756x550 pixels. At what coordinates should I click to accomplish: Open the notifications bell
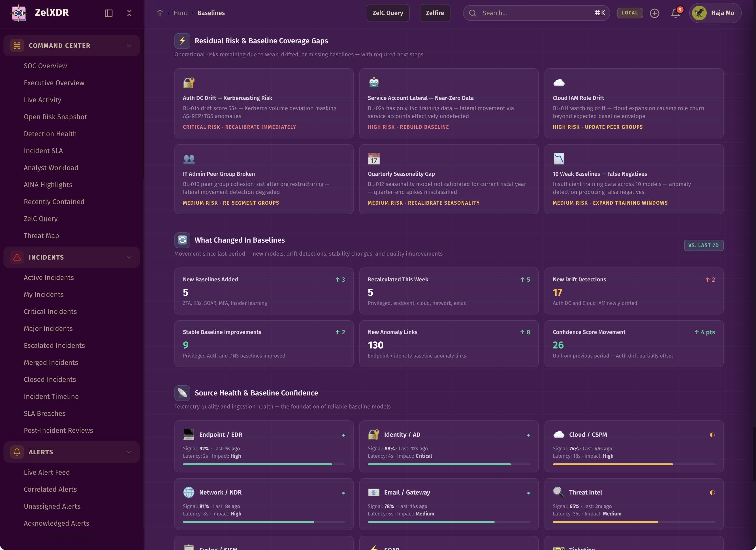[x=675, y=13]
